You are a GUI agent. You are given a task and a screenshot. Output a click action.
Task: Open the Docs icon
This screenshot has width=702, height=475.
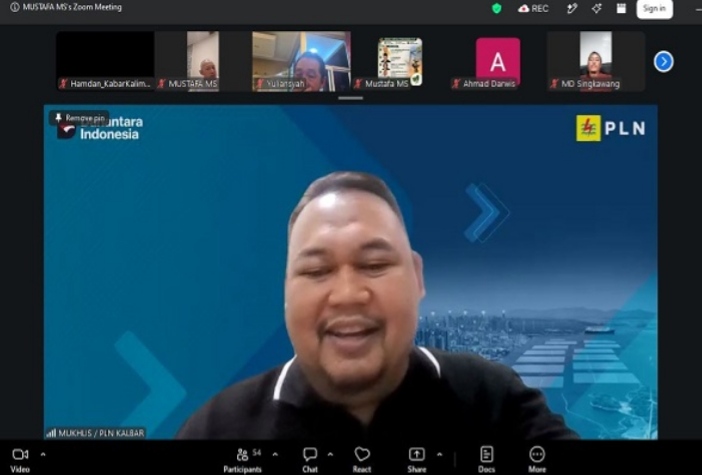486,454
